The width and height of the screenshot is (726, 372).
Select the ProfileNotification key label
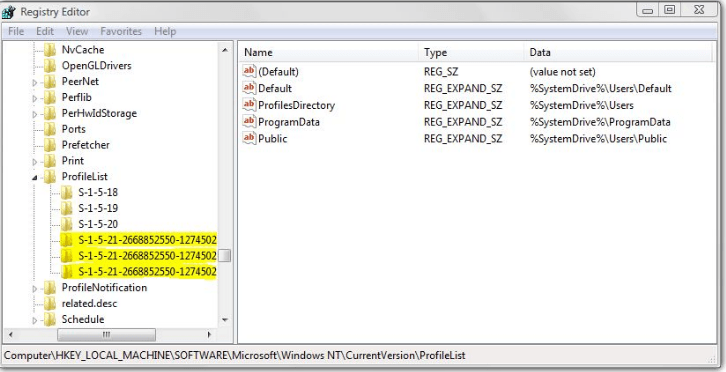pyautogui.click(x=104, y=287)
